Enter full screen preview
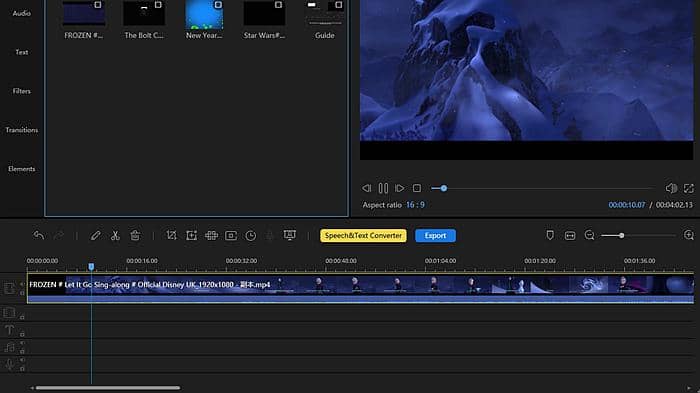This screenshot has height=393, width=700. [689, 188]
